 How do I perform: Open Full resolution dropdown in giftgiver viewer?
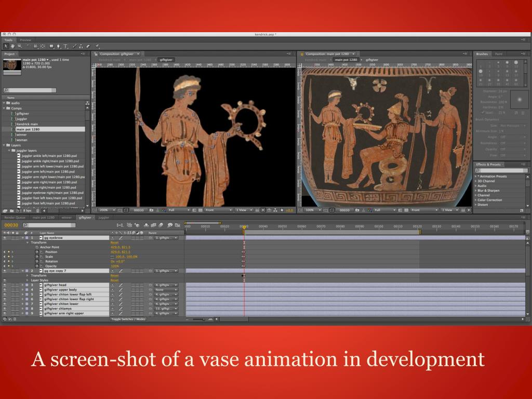(179, 210)
